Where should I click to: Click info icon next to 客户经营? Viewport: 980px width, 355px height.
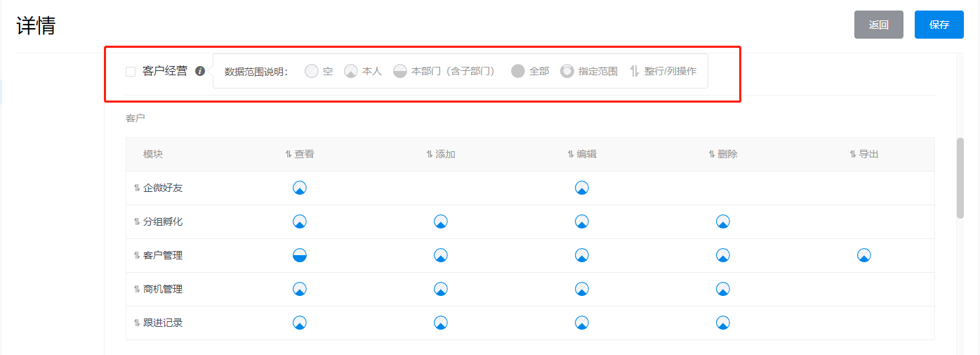point(200,71)
